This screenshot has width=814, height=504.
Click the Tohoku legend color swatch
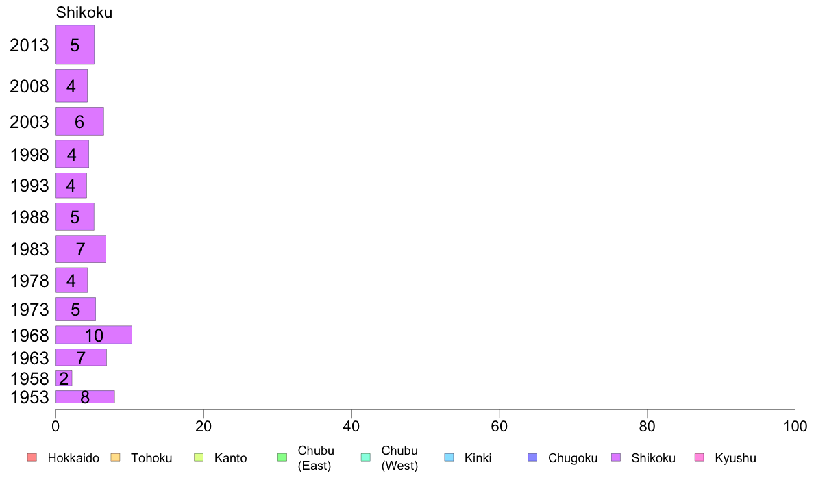(115, 457)
